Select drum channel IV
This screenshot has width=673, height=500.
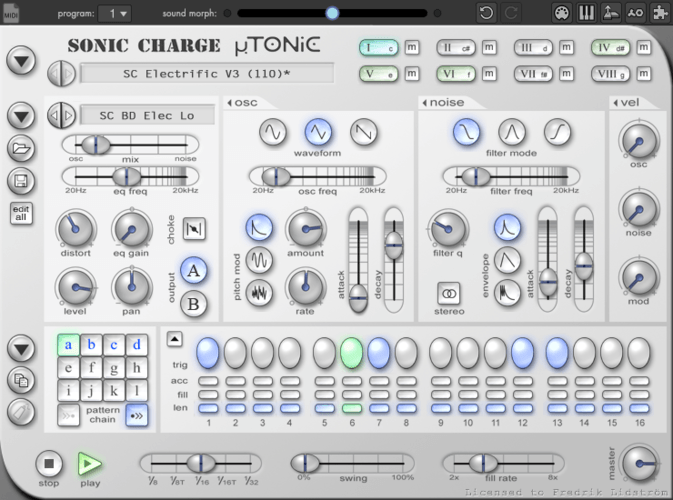pos(610,48)
